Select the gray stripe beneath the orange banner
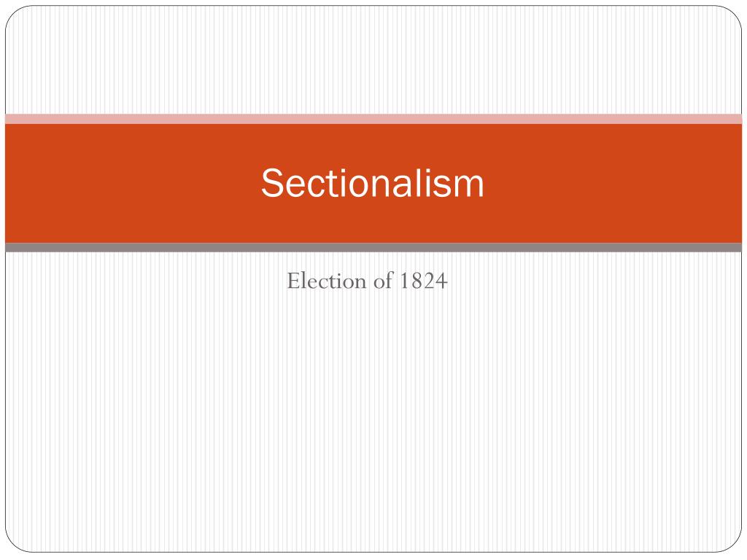747x560 pixels. (373, 248)
